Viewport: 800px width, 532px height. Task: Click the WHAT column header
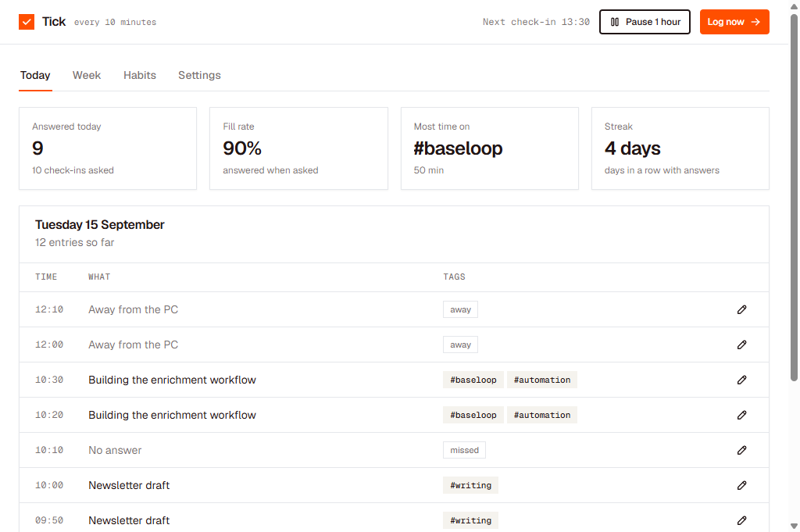[x=99, y=277]
